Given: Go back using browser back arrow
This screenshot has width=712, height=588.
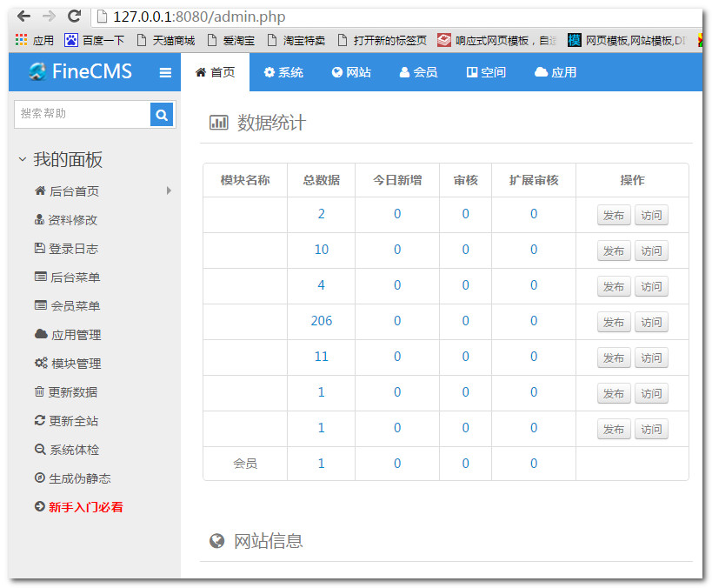Looking at the screenshot, I should click(23, 17).
